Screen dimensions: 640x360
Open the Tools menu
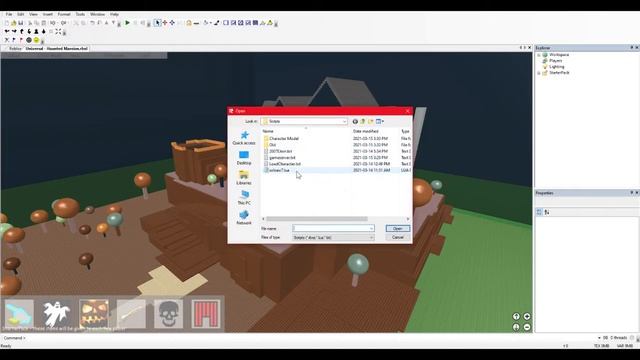click(80, 14)
